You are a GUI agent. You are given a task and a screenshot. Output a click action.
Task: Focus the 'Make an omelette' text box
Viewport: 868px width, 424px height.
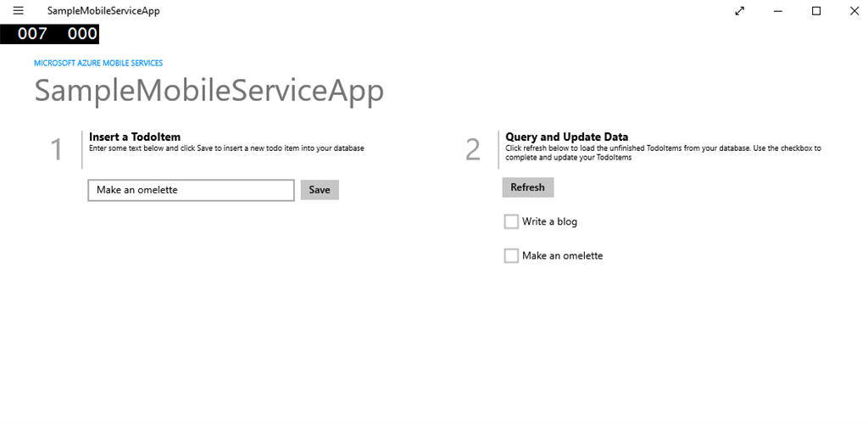pyautogui.click(x=191, y=190)
